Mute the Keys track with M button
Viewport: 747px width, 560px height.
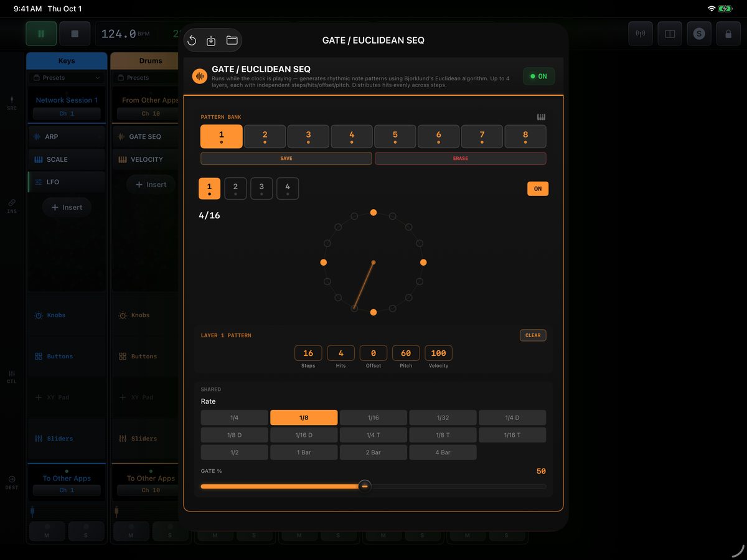click(x=47, y=532)
